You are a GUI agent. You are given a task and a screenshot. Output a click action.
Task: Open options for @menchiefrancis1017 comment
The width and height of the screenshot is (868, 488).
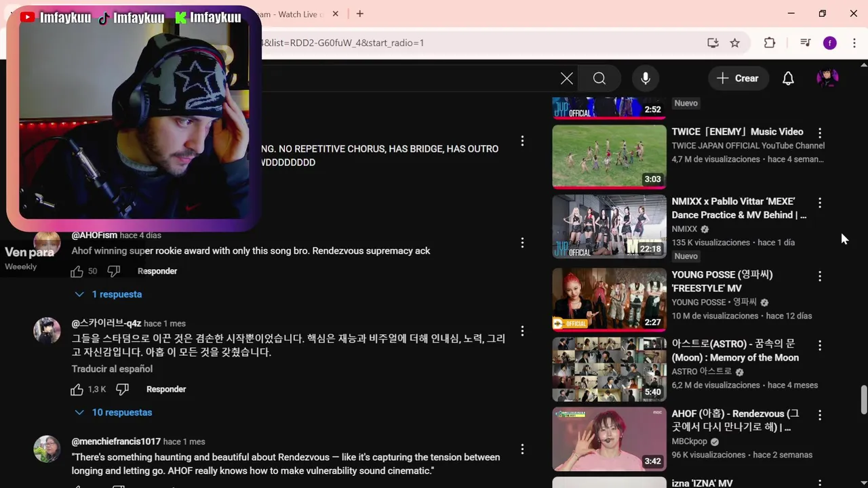[522, 449]
